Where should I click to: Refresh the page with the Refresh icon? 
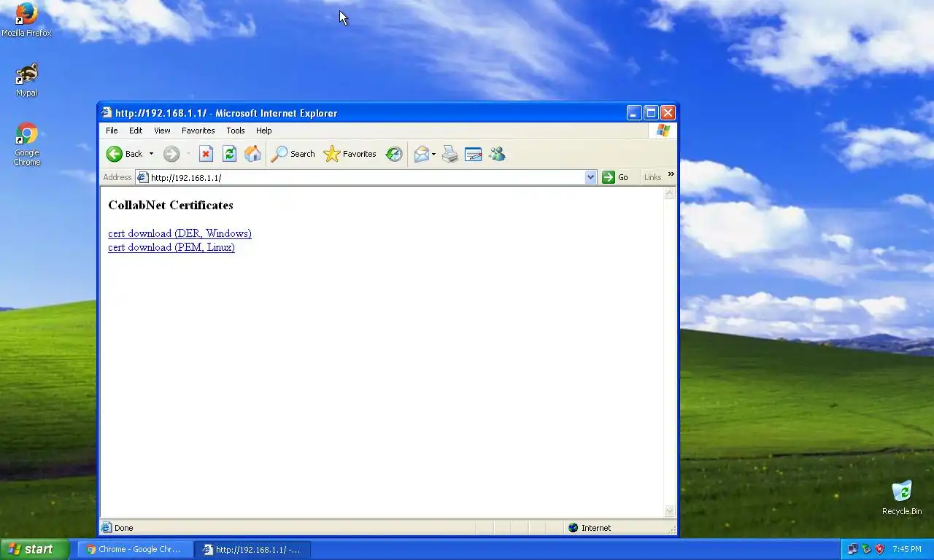229,154
